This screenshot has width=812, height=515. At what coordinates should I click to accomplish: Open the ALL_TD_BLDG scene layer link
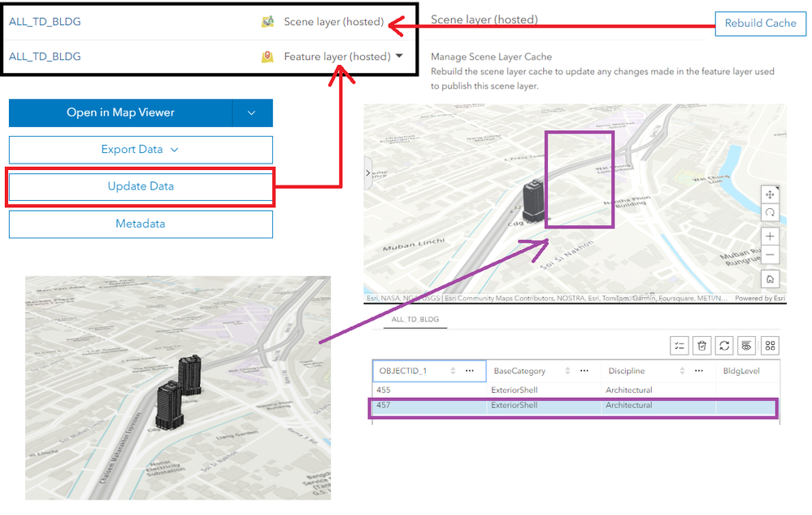45,22
